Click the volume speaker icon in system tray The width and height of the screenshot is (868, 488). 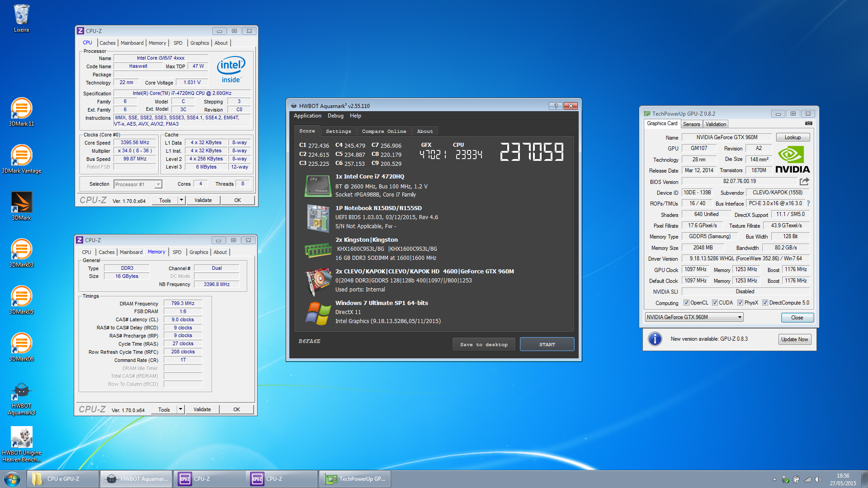[818, 479]
